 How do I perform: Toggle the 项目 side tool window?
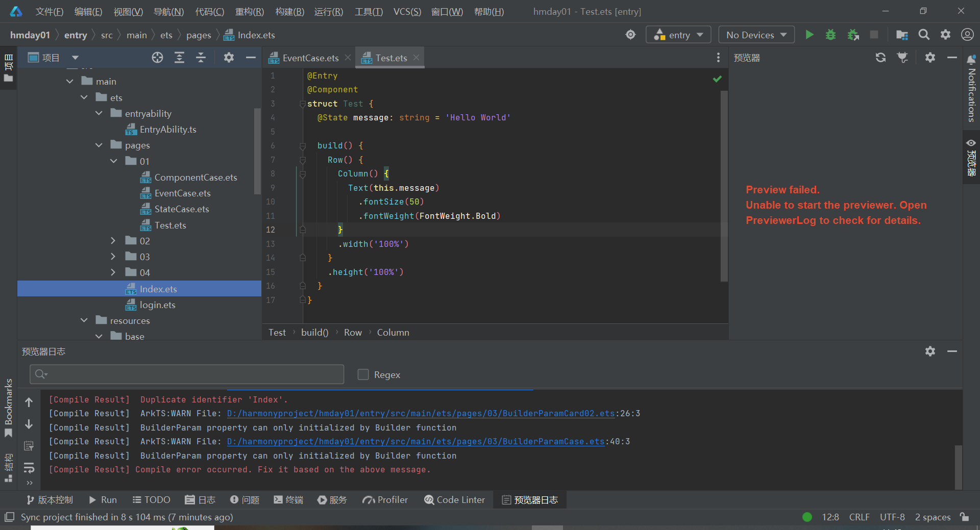tap(8, 68)
